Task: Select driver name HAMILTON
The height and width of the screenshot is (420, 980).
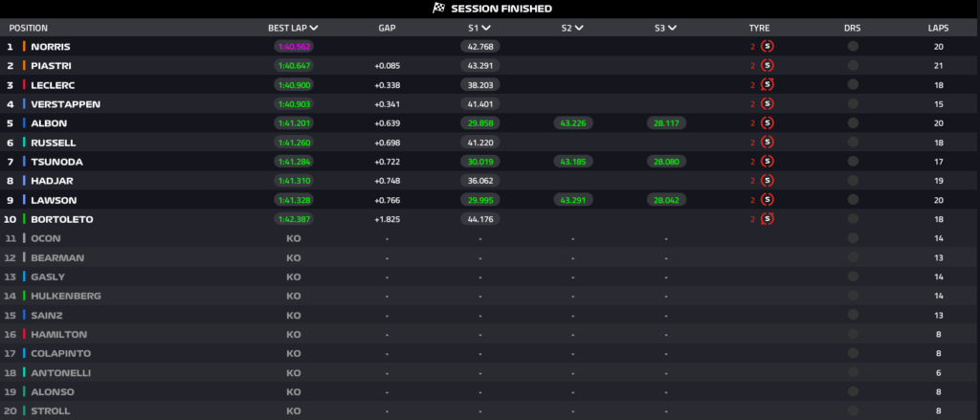Action: click(59, 334)
